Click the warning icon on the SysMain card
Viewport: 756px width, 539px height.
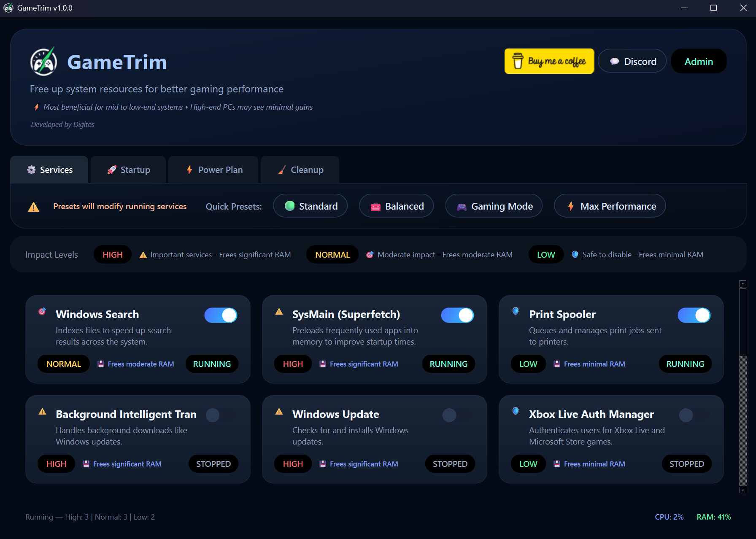point(279,312)
